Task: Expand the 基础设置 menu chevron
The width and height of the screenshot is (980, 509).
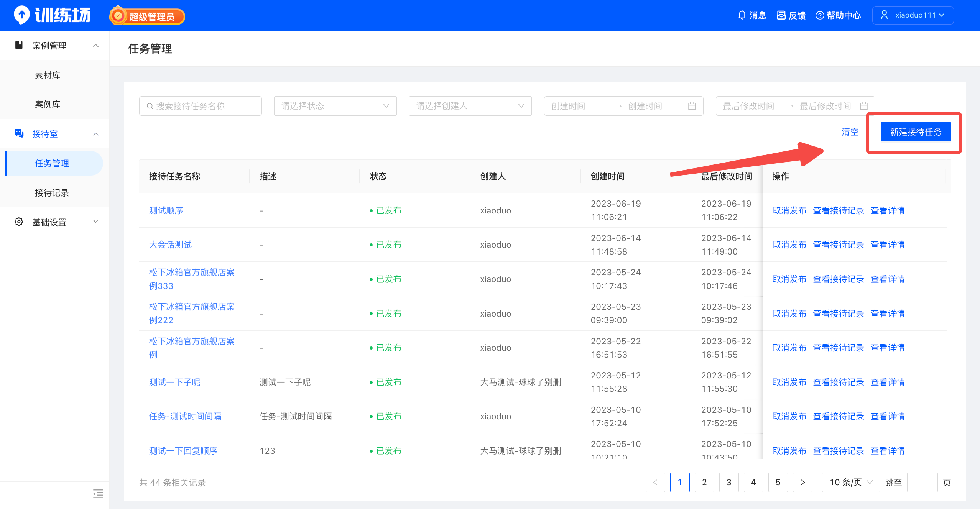Action: (x=96, y=222)
